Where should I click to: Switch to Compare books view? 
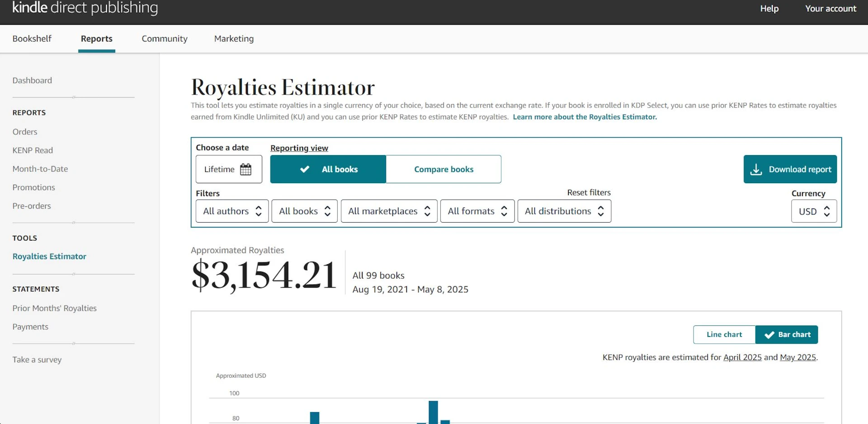pyautogui.click(x=443, y=169)
